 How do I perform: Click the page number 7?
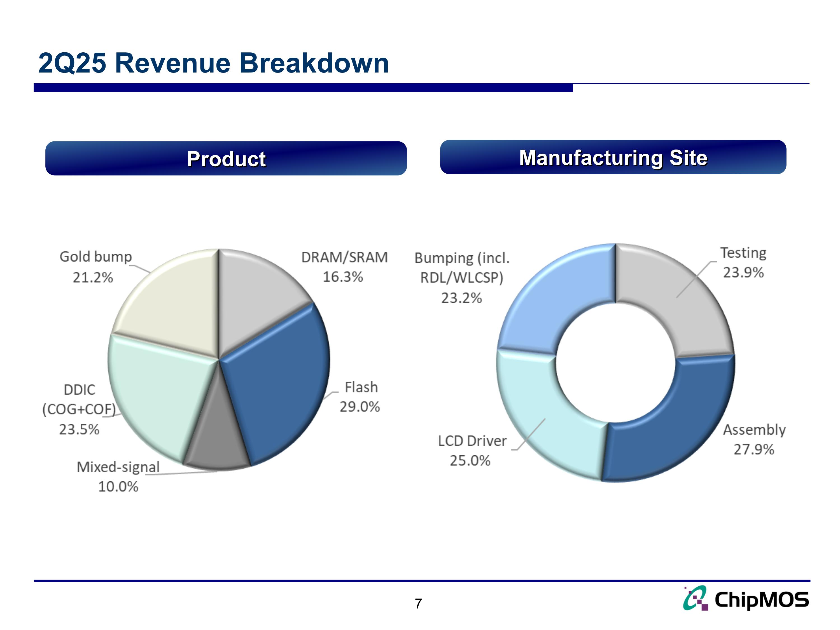[418, 603]
